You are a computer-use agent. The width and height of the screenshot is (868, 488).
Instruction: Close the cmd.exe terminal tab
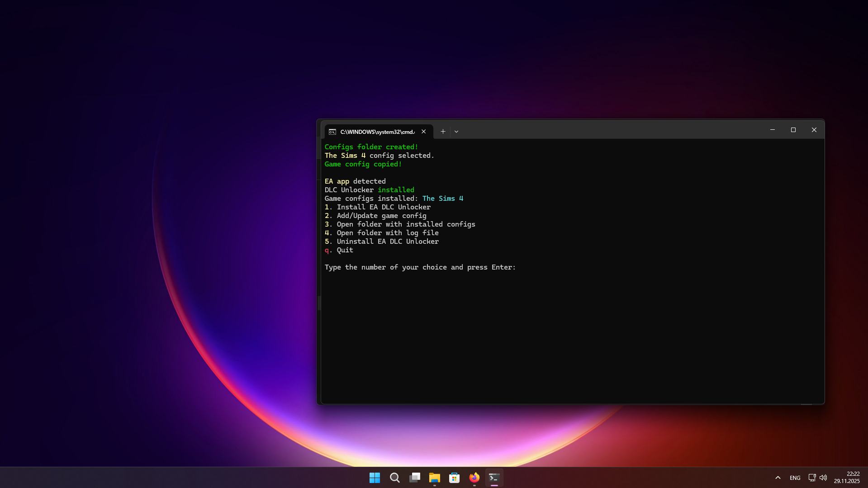424,132
